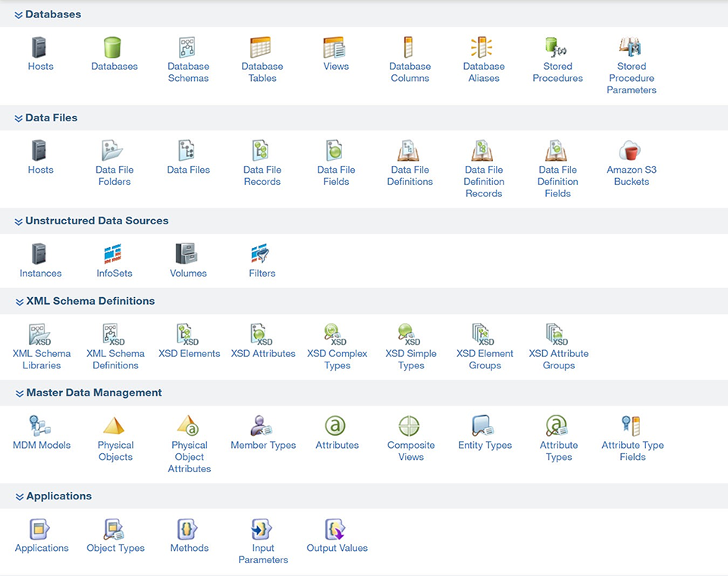
Task: Click the XSD Simple Types label
Action: tap(411, 359)
